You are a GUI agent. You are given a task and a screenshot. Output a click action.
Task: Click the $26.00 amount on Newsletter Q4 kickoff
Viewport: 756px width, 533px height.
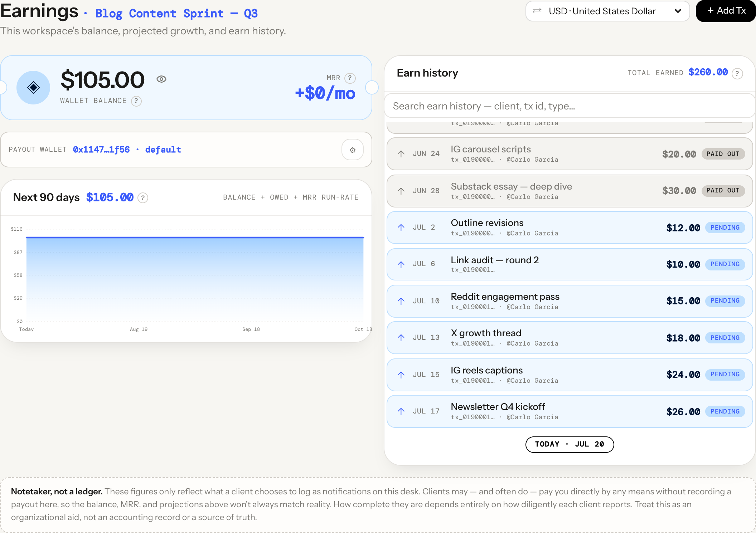tap(683, 412)
